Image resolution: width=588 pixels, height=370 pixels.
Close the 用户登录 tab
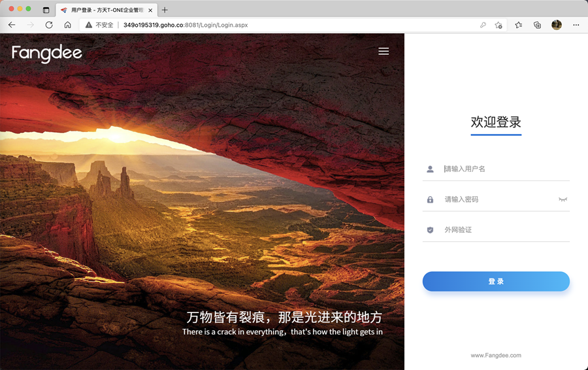150,10
